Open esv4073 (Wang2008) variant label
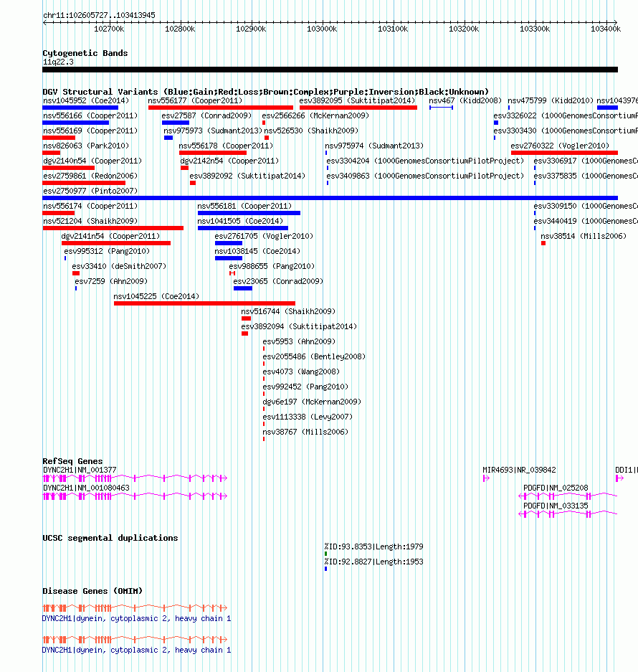Screen dimensions: 638x672 pyautogui.click(x=301, y=372)
